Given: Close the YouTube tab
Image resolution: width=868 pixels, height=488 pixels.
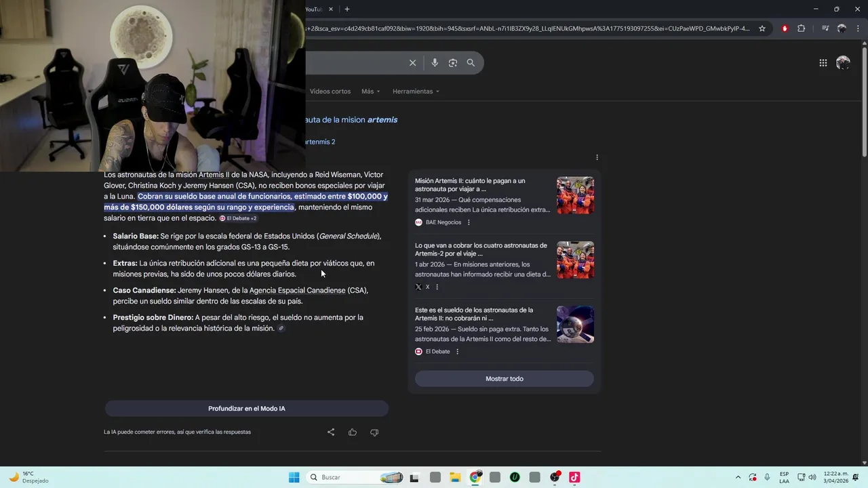Looking at the screenshot, I should [x=331, y=9].
